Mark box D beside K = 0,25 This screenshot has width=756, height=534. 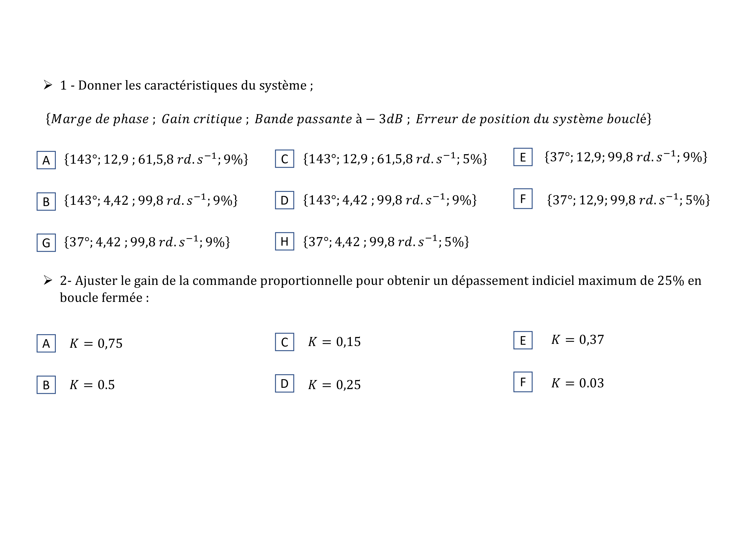click(284, 383)
